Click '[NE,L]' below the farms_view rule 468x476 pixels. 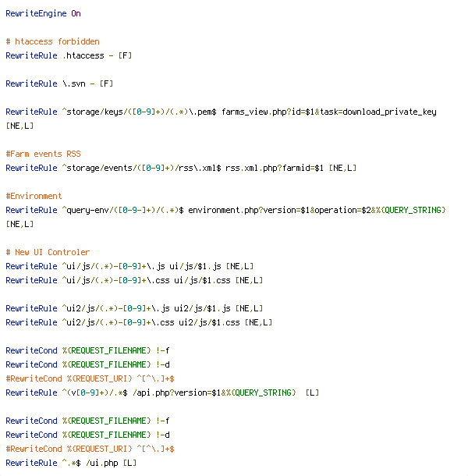click(x=19, y=126)
